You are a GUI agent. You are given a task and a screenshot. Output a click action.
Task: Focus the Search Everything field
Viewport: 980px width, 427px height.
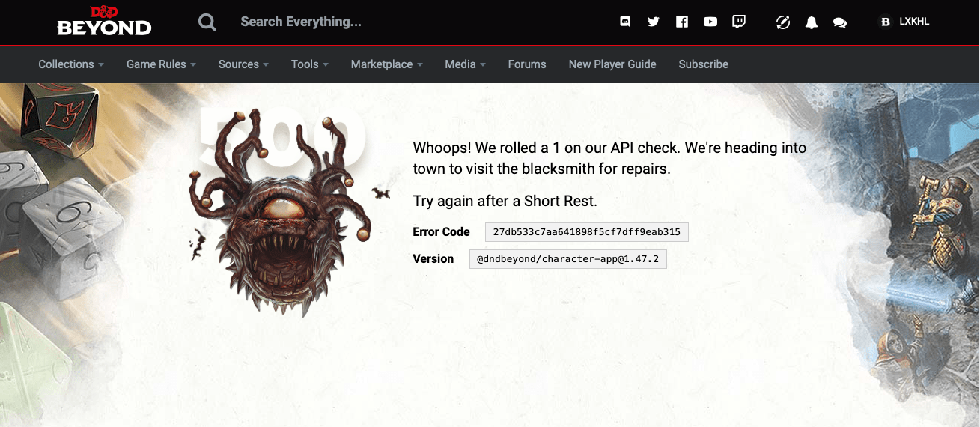pyautogui.click(x=301, y=22)
